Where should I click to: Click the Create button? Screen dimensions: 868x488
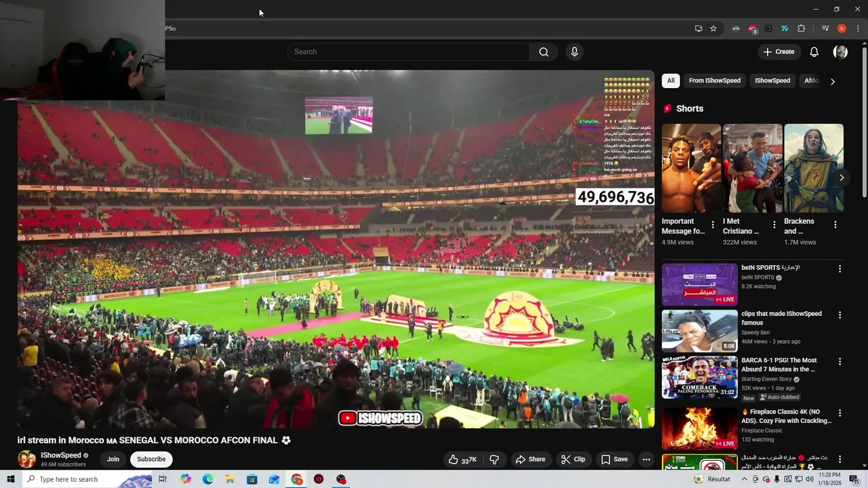pyautogui.click(x=778, y=52)
